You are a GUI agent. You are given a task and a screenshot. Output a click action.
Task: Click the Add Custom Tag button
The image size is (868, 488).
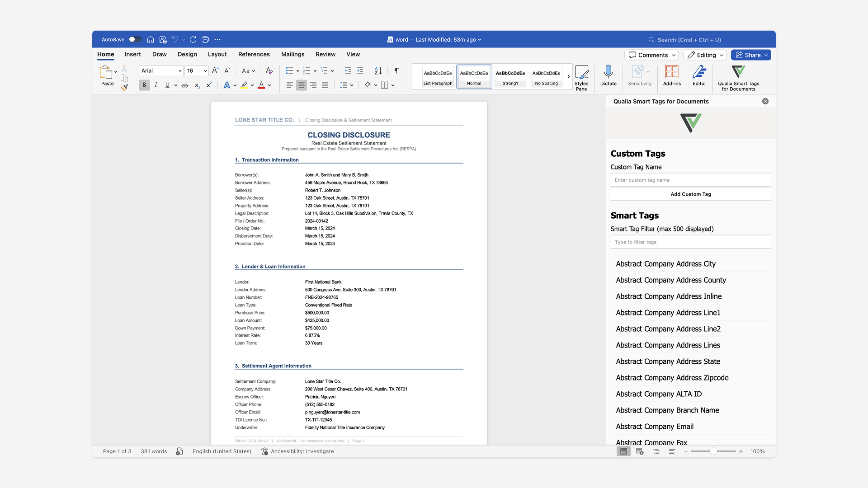691,194
